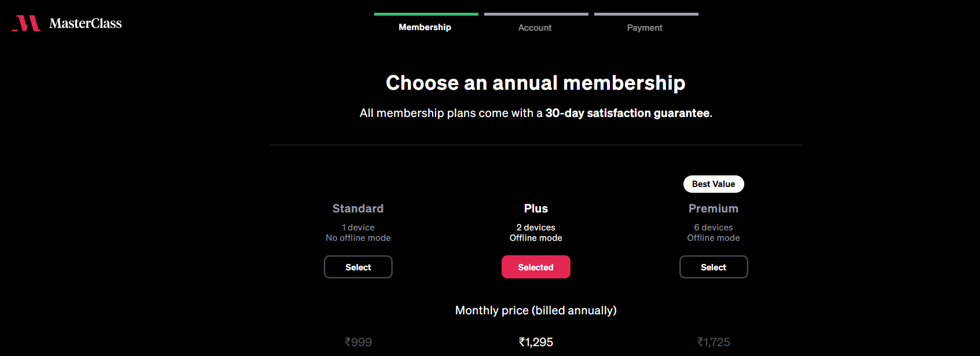Click the Premium plan heading
Screen dimensions: 980x356
[x=713, y=208]
